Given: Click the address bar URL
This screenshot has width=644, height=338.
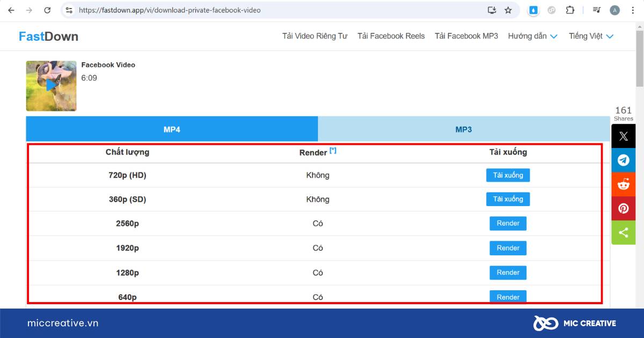Looking at the screenshot, I should 170,10.
